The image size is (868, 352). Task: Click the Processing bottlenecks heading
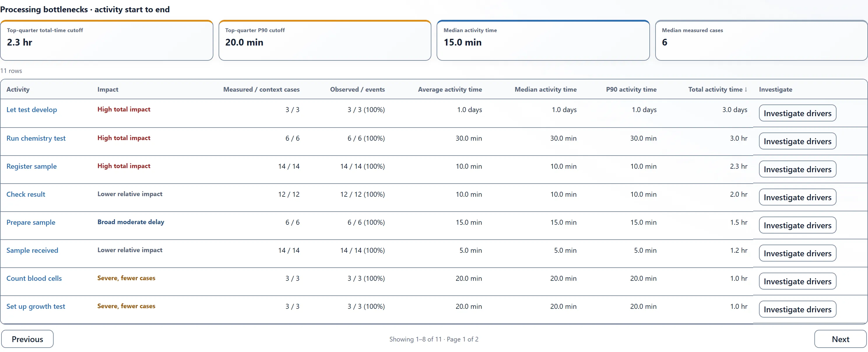(x=85, y=9)
